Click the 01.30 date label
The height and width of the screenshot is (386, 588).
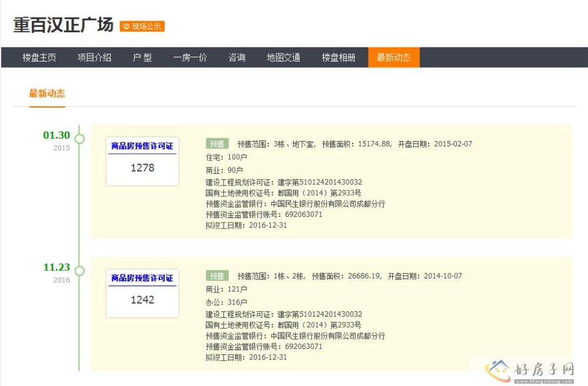point(56,135)
